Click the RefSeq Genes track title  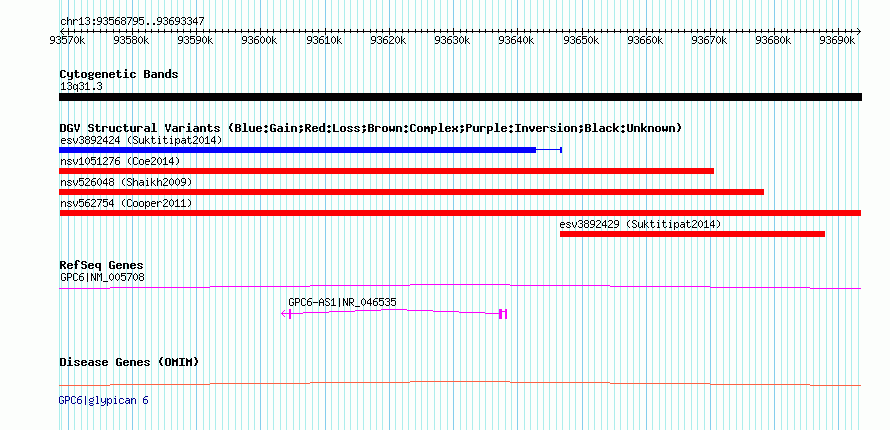[x=102, y=265]
